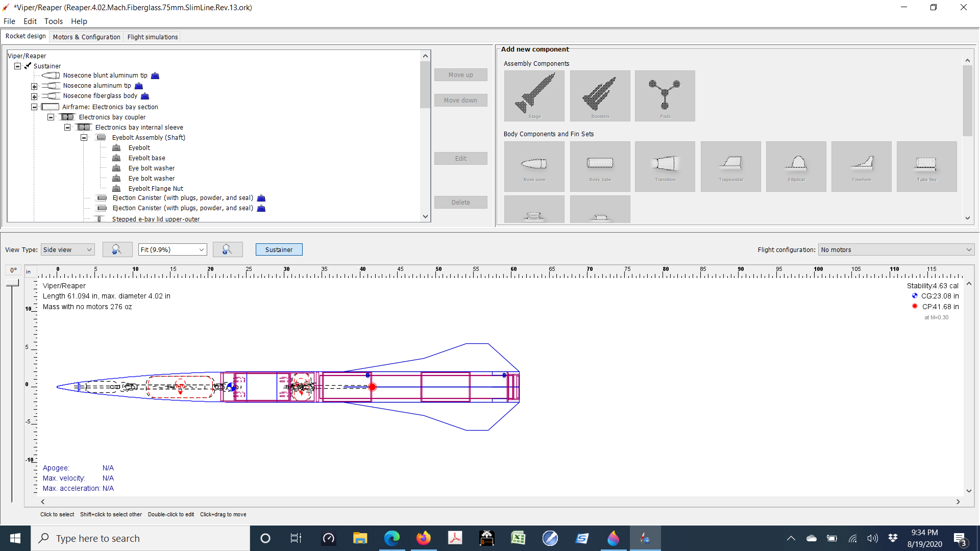
Task: Collapse the Sustainer tree node
Action: pos(18,66)
